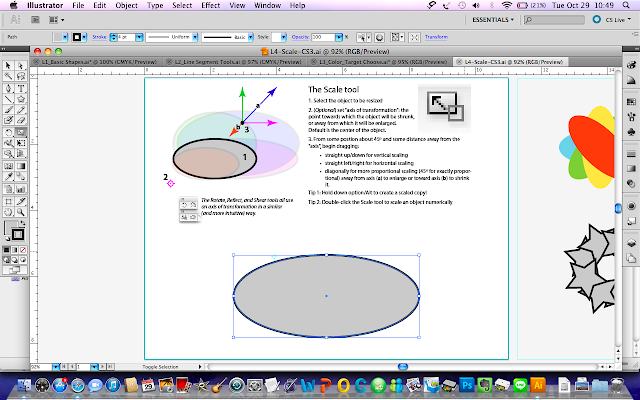Open the CS Live menu
The width and height of the screenshot is (640, 400).
[x=614, y=20]
